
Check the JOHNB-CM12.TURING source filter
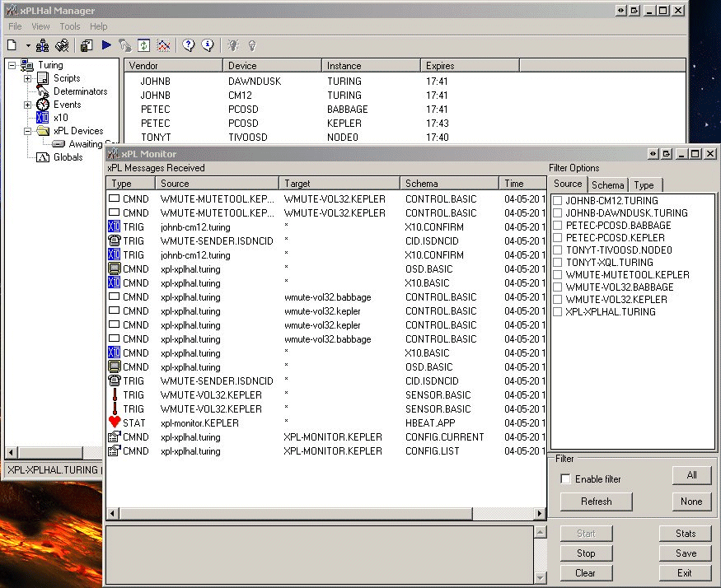click(558, 201)
